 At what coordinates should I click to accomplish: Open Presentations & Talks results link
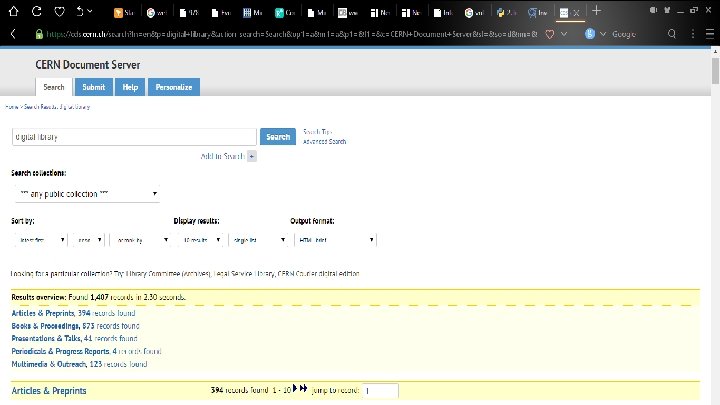click(x=74, y=338)
